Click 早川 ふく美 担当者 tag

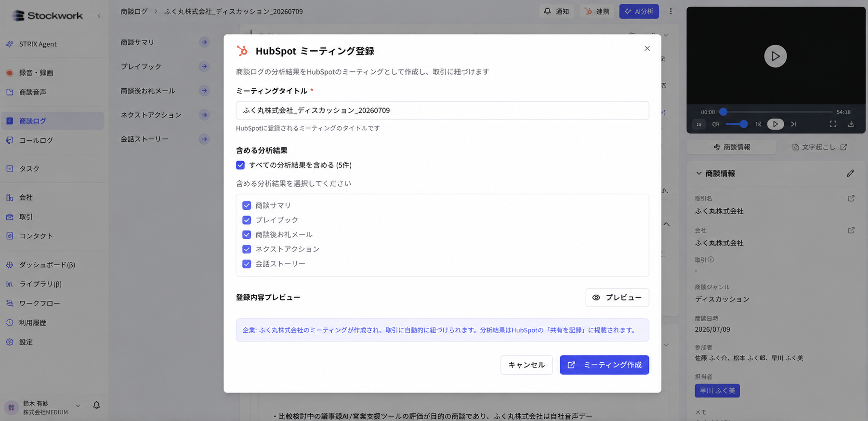click(717, 391)
